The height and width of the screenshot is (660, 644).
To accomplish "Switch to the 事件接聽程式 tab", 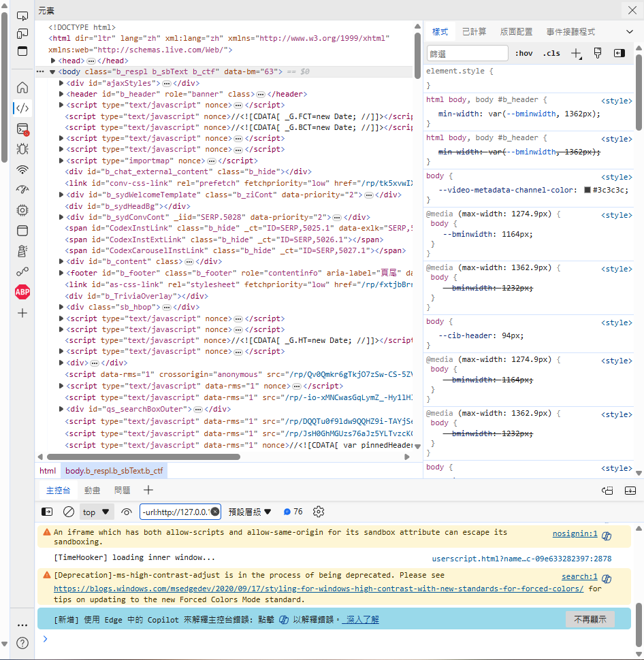I will click(570, 31).
